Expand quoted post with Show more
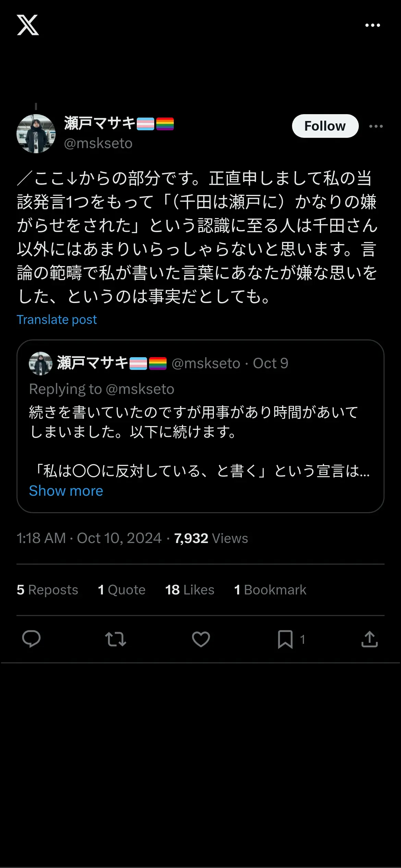This screenshot has height=868, width=401. [66, 491]
